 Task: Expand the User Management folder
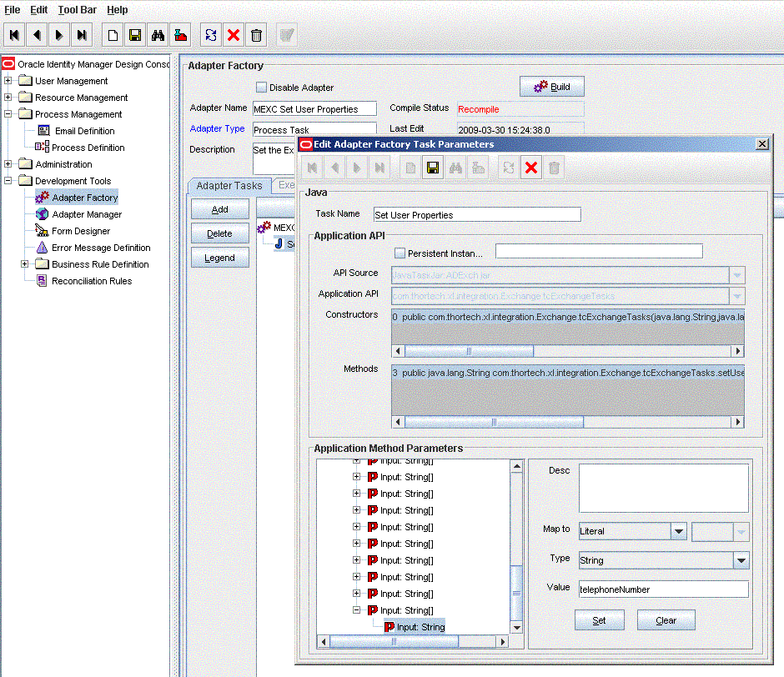(x=8, y=81)
